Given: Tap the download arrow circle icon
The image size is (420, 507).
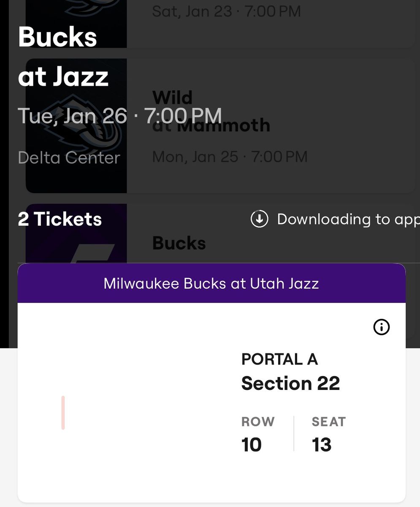Looking at the screenshot, I should [x=259, y=219].
